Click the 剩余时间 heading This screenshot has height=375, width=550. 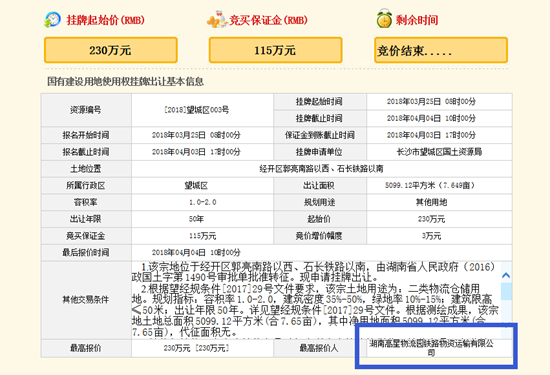pos(417,20)
